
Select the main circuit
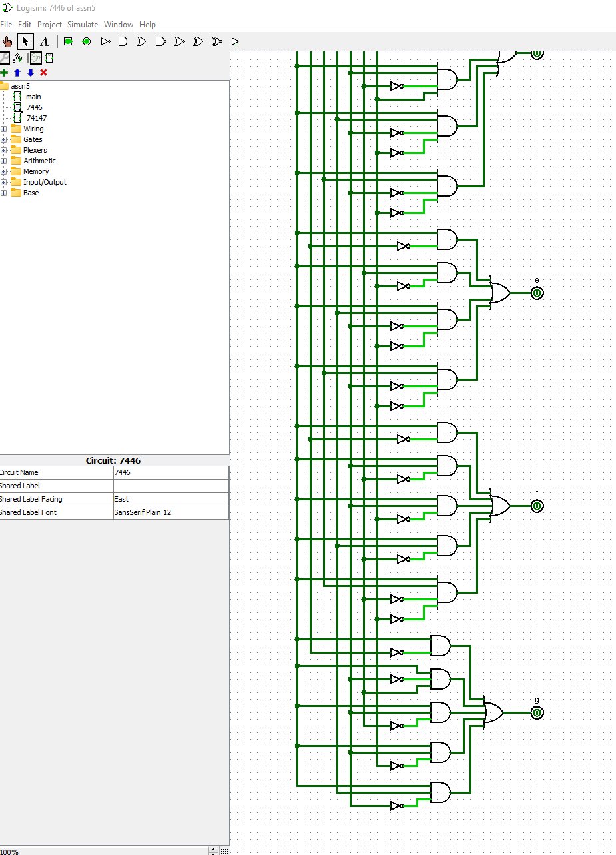(33, 97)
